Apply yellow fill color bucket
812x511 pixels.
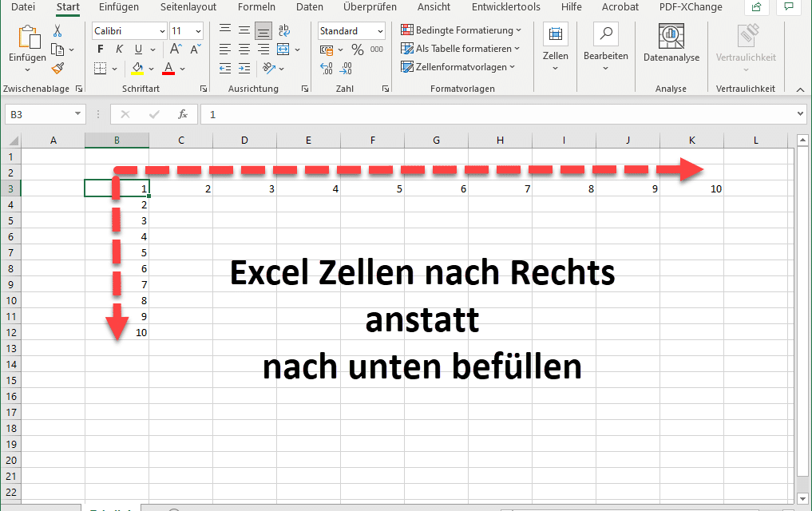138,69
